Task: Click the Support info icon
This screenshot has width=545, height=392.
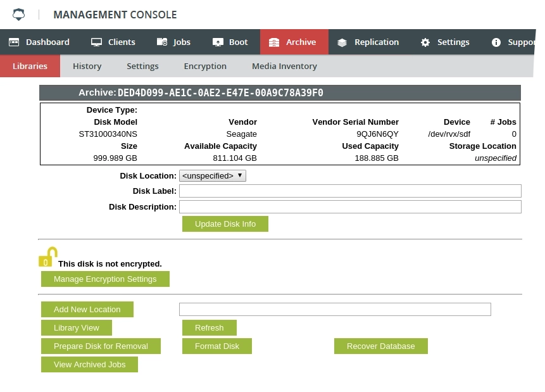Action: pos(496,42)
